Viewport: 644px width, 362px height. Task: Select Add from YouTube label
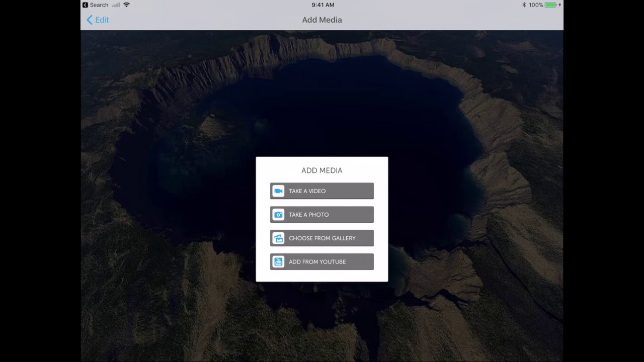(x=317, y=262)
